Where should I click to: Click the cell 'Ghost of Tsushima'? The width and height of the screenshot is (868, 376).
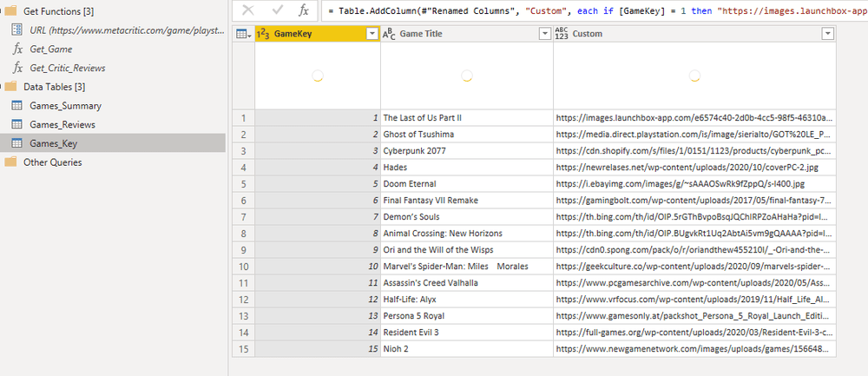[x=467, y=135]
